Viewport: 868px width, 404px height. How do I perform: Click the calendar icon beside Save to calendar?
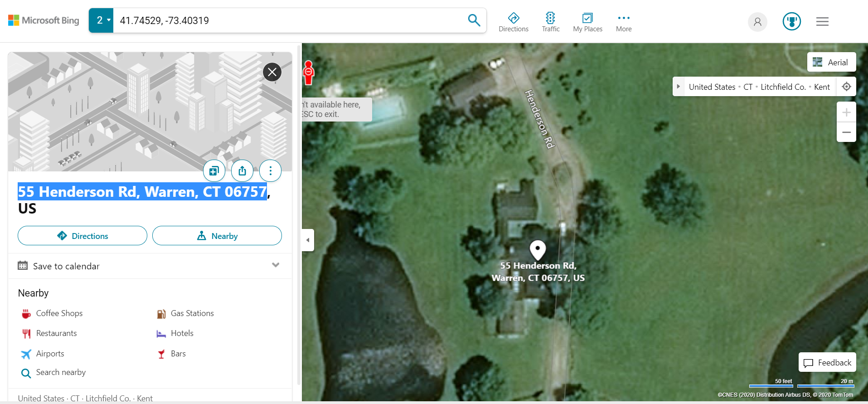coord(23,265)
